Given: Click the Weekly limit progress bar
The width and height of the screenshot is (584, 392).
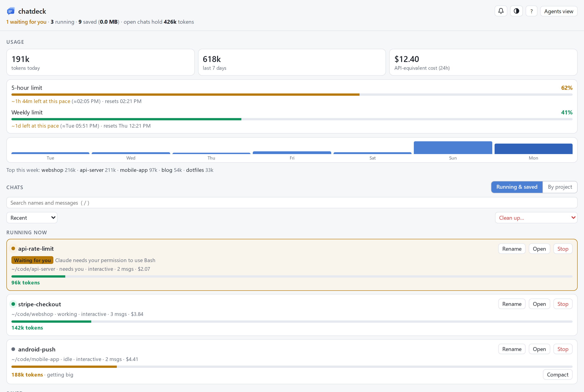Looking at the screenshot, I should click(292, 119).
